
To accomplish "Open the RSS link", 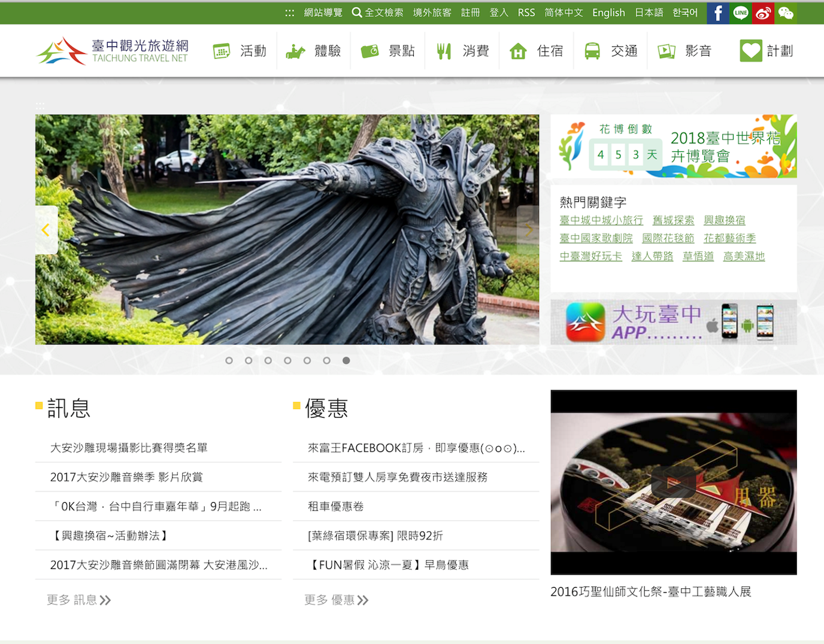I will [526, 13].
